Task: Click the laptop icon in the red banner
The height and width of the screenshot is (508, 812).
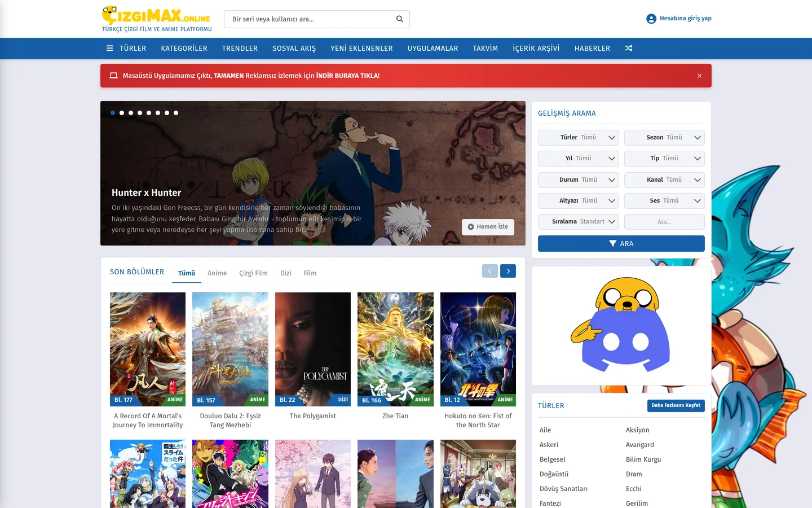Action: [x=113, y=76]
